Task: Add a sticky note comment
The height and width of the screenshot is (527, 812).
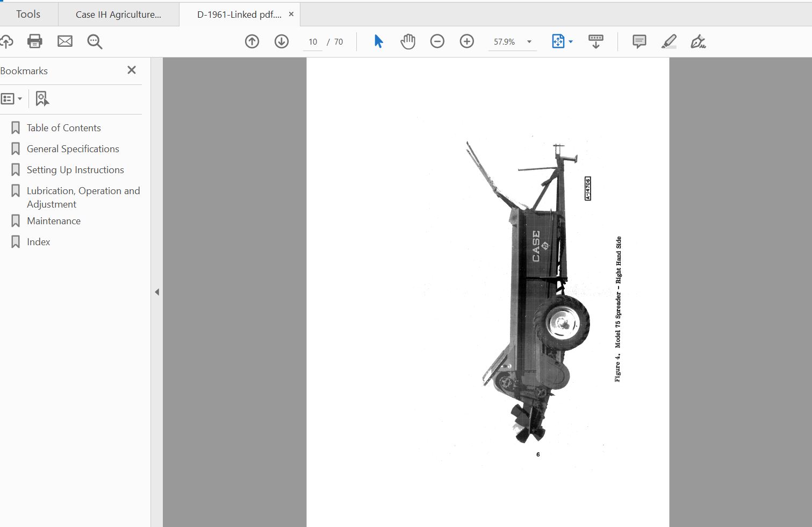Action: click(639, 41)
